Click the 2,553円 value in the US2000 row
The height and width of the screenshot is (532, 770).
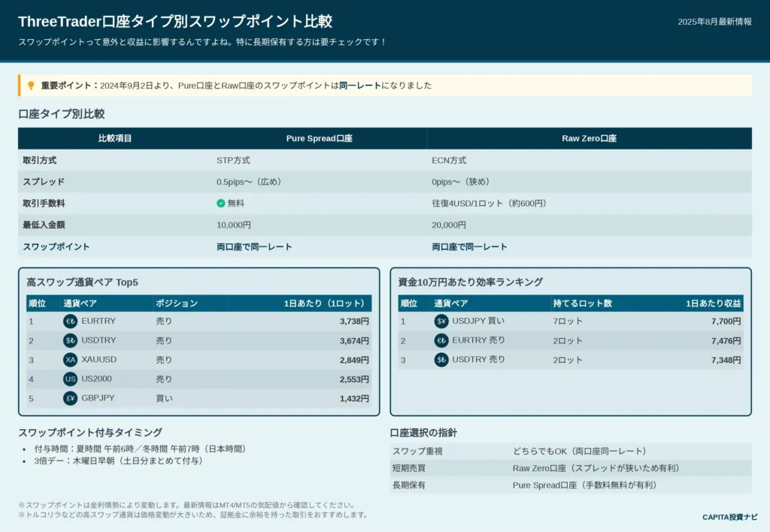[x=354, y=379]
